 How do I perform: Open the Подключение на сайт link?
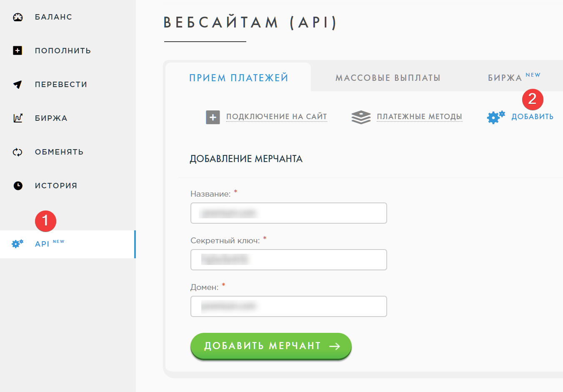point(276,117)
